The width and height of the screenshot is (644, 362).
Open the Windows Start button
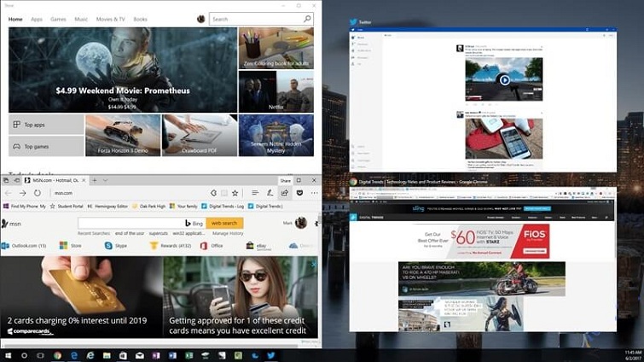(9, 354)
